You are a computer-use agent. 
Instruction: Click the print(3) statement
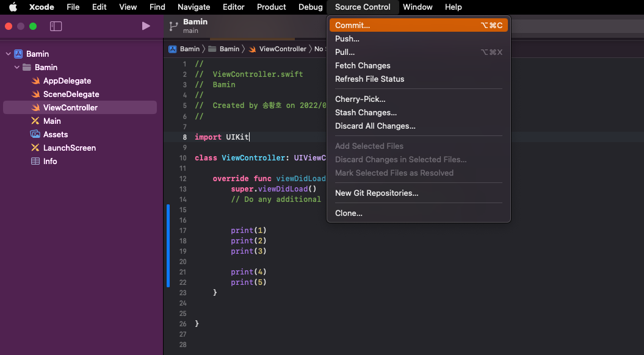(x=248, y=251)
